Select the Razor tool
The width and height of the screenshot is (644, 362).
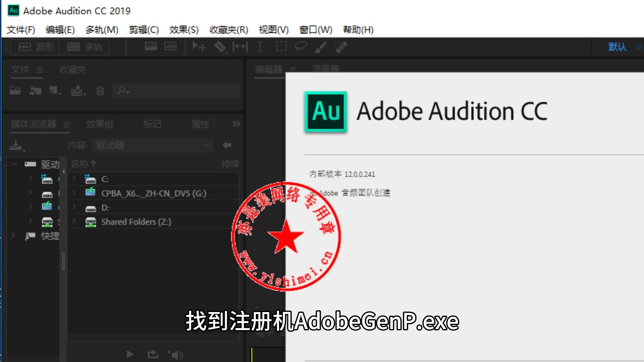tap(220, 47)
